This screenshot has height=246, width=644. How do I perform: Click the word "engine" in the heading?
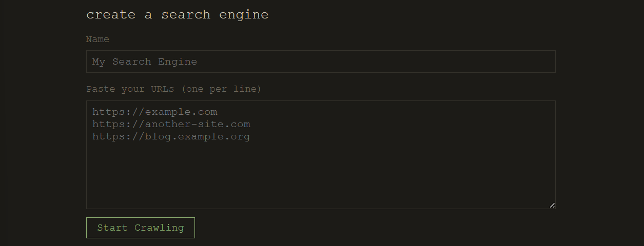pos(244,15)
